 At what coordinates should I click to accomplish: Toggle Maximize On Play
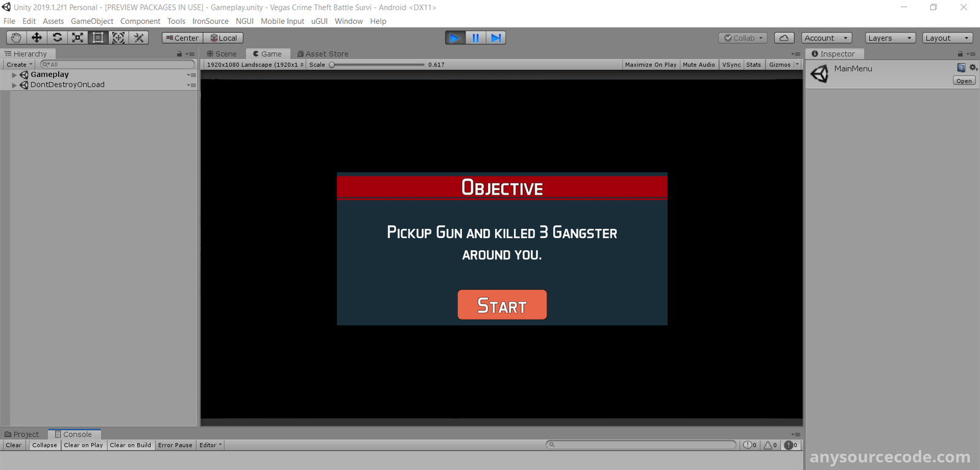[x=650, y=65]
